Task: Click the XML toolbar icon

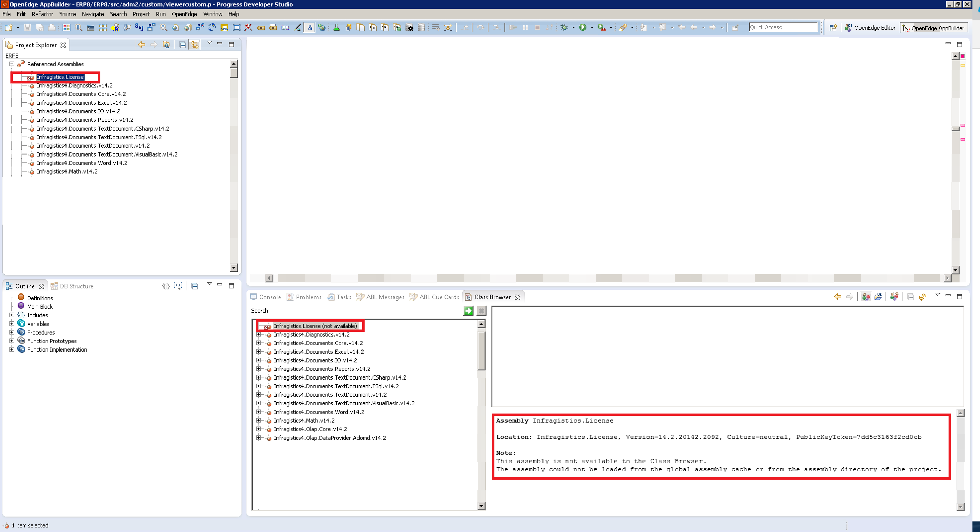Action: coord(224,27)
